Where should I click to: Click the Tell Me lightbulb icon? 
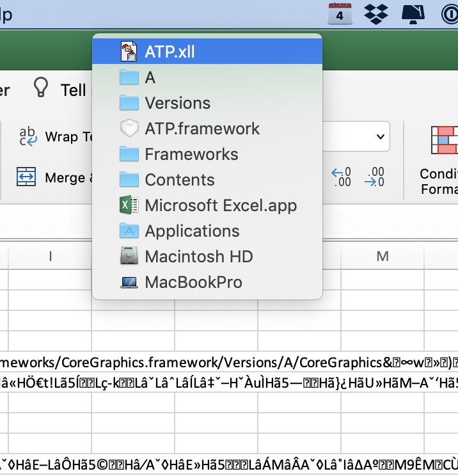41,87
